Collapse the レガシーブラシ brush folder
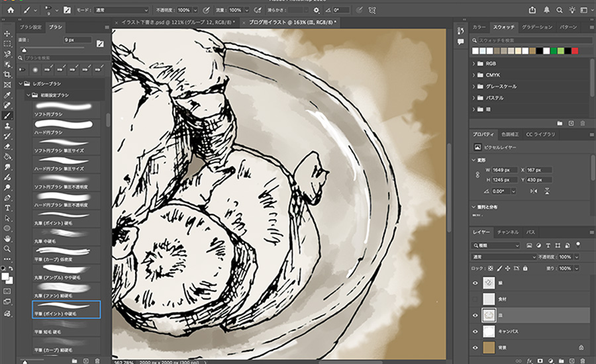Image resolution: width=596 pixels, height=364 pixels. 20,84
